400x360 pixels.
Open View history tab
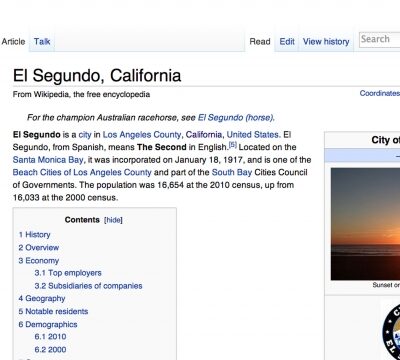click(x=326, y=42)
